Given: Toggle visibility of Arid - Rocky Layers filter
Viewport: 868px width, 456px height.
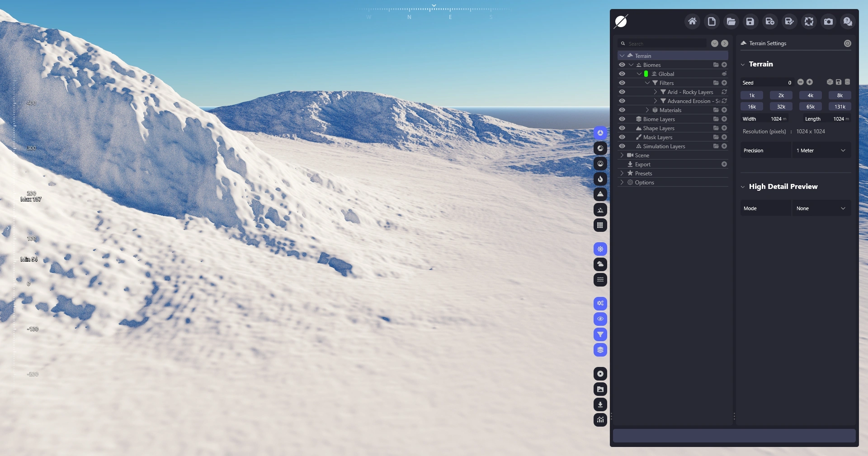Looking at the screenshot, I should (x=622, y=92).
